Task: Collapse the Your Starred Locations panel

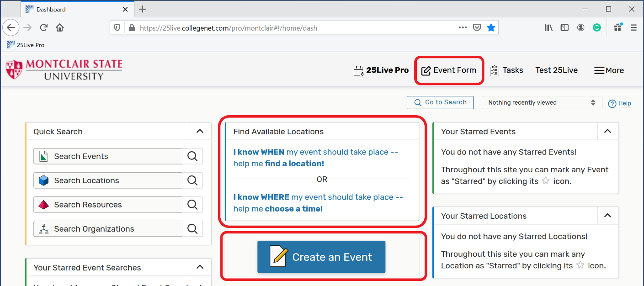Action: [607, 216]
